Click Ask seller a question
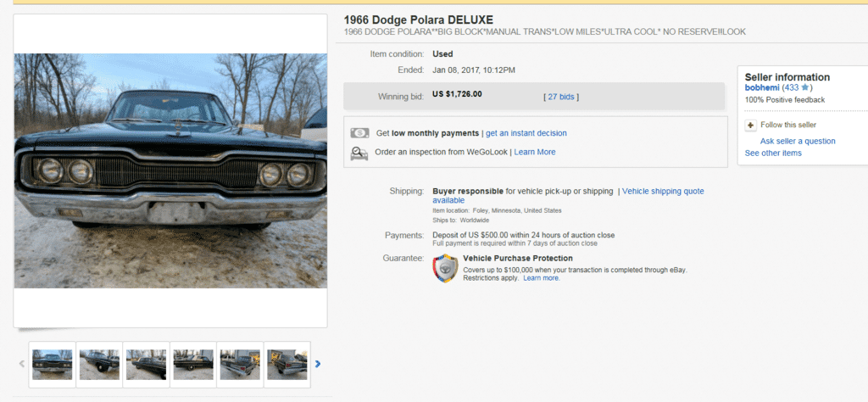The height and width of the screenshot is (402, 868). click(x=798, y=141)
